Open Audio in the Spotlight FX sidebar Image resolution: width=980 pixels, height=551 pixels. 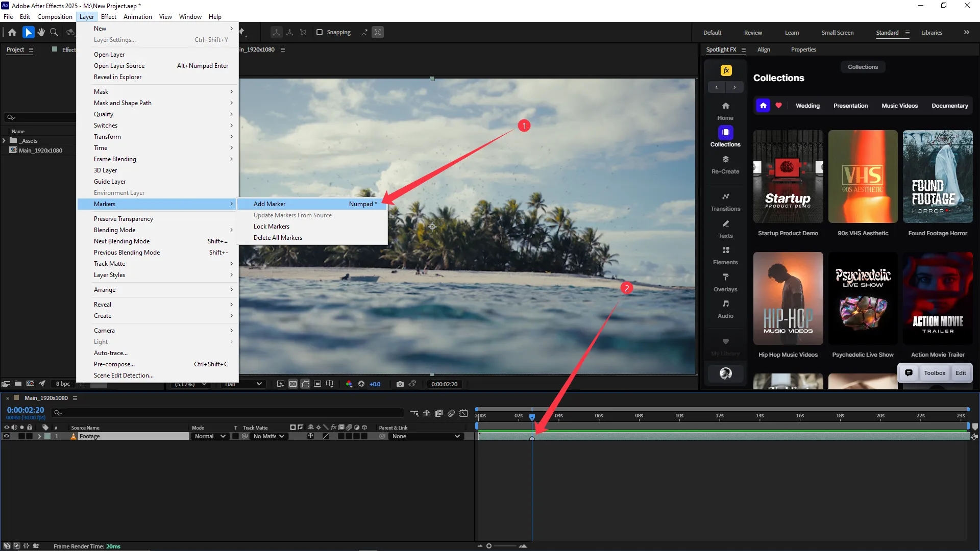725,309
